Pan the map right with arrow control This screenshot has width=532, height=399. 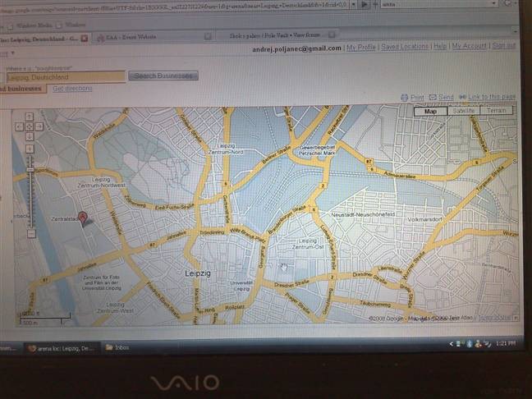pos(39,126)
